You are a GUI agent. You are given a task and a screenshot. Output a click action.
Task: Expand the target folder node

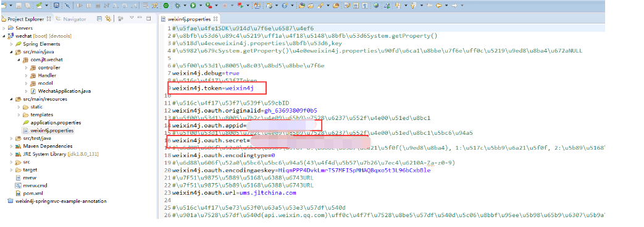[x=11, y=169]
